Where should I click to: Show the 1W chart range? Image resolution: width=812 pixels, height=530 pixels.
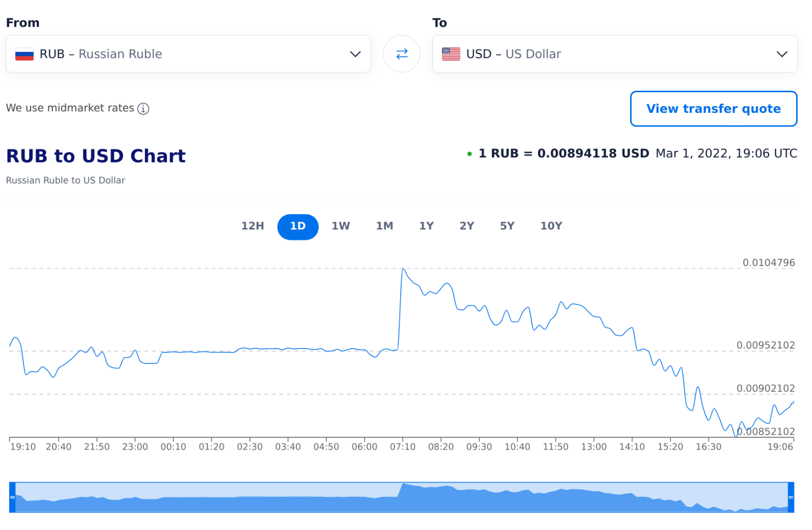[x=341, y=226]
